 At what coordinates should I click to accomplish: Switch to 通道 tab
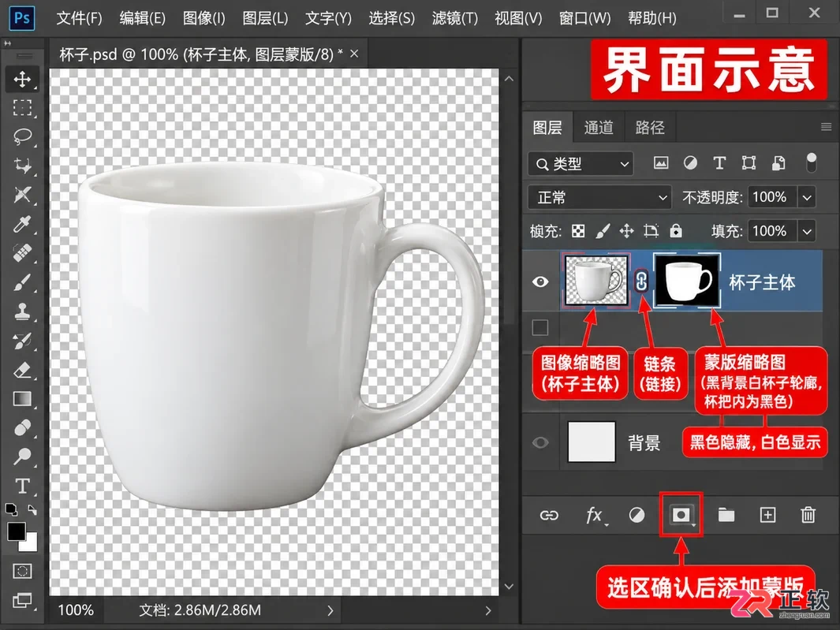599,128
